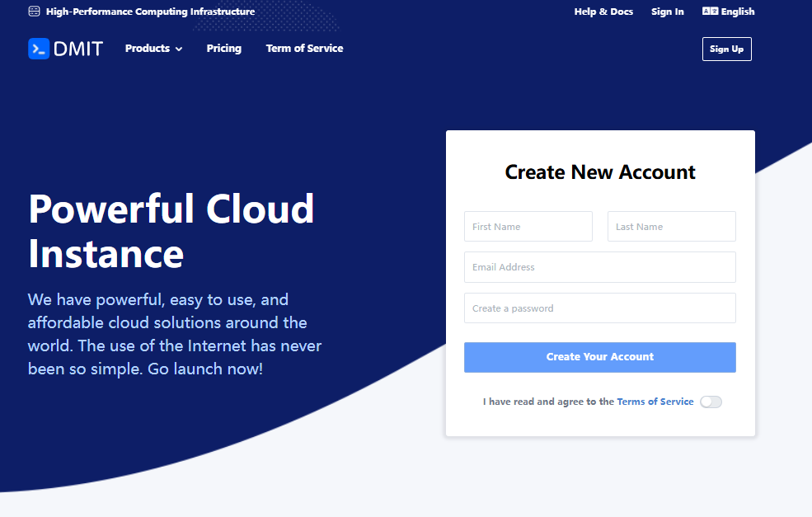This screenshot has height=517, width=812.
Task: Click the Sign In link
Action: click(668, 12)
